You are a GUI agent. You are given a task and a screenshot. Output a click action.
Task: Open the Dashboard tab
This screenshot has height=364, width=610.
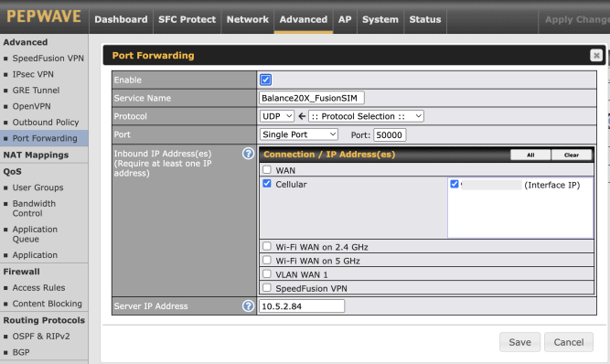[x=121, y=19]
